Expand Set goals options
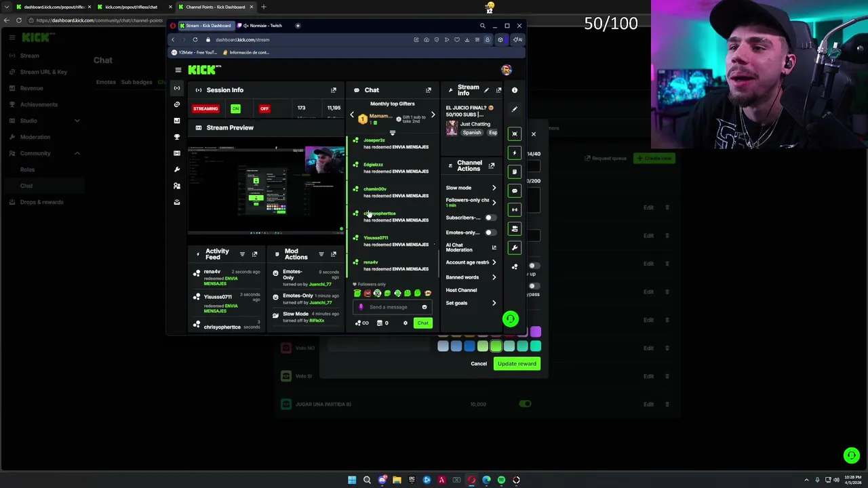The width and height of the screenshot is (868, 488). pyautogui.click(x=494, y=303)
